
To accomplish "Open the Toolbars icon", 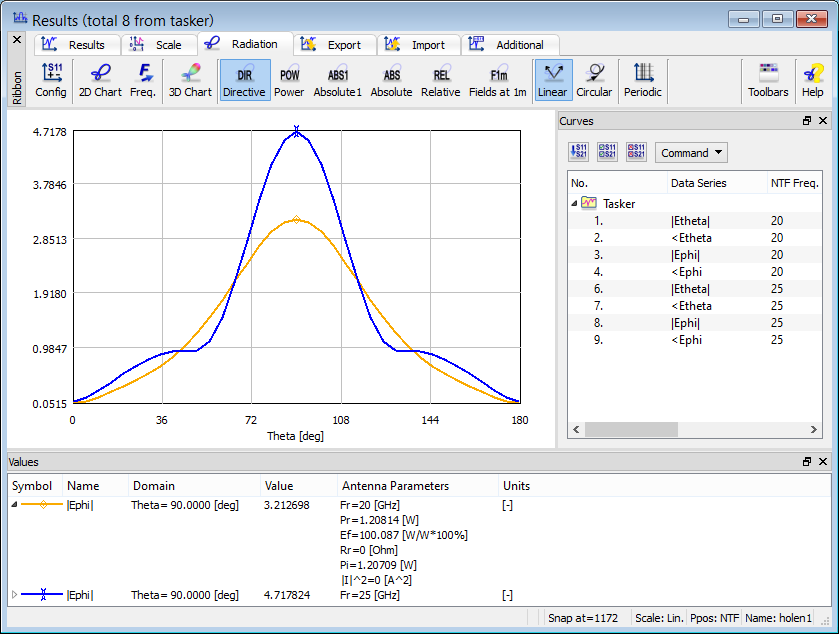I will pos(768,80).
